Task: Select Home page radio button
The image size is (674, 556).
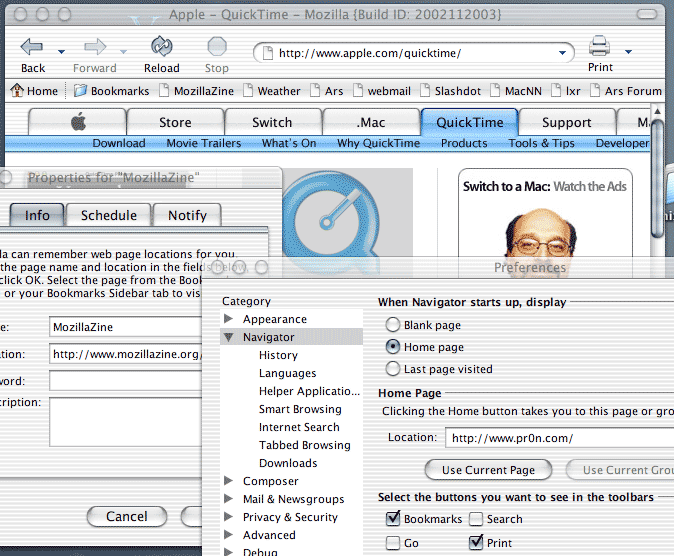Action: (392, 347)
